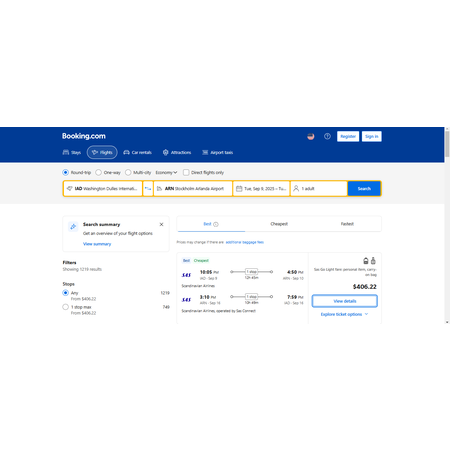Click the personal item bag icon
Screen dimensions: 450x450
(366, 261)
